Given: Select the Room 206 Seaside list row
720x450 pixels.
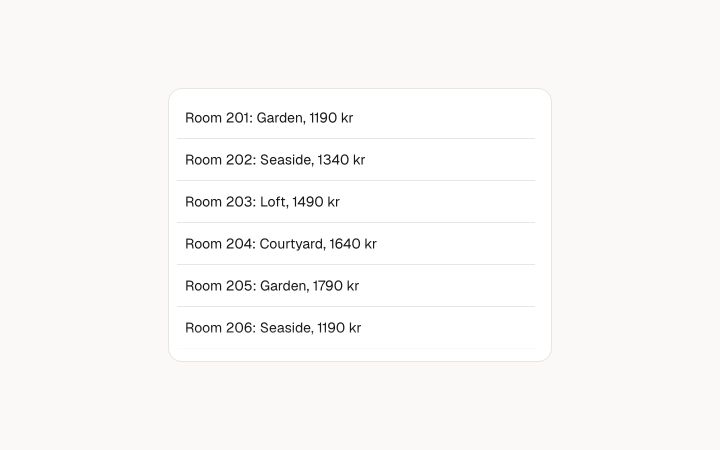Looking at the screenshot, I should (356, 328).
